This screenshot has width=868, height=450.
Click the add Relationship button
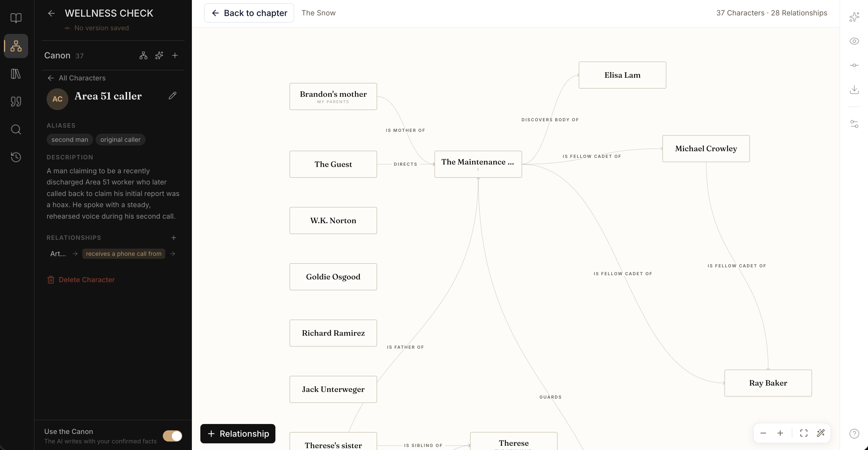238,433
